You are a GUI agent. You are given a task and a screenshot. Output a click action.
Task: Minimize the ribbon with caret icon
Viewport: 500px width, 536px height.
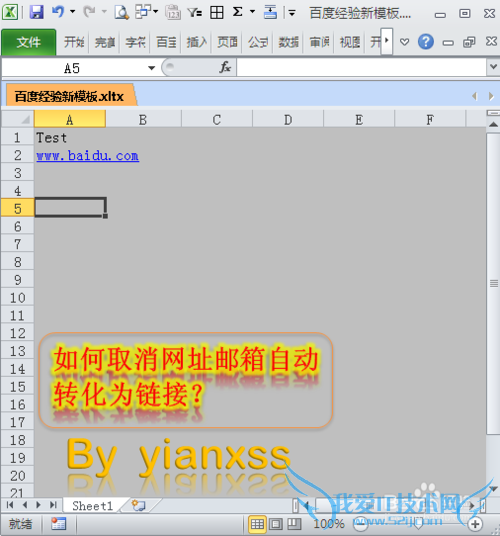(x=404, y=42)
